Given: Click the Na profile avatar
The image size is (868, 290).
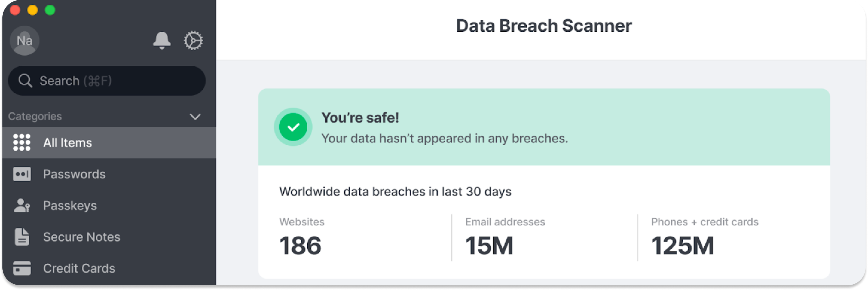Looking at the screenshot, I should [x=24, y=41].
